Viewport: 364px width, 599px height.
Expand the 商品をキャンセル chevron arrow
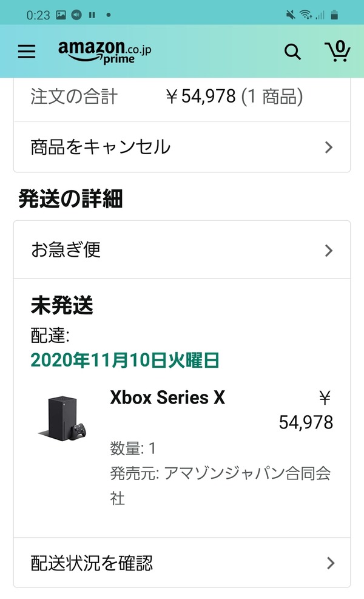[328, 147]
